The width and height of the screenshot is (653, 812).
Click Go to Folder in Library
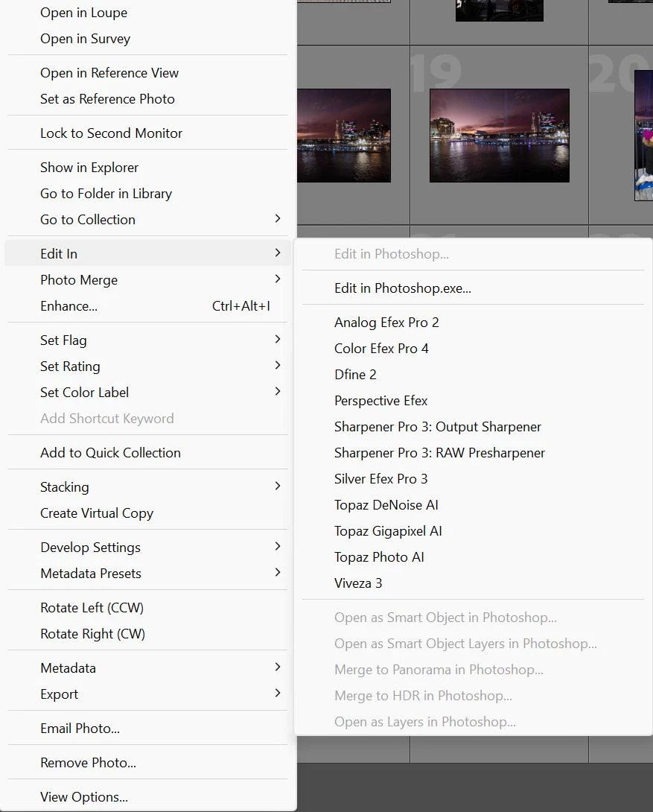click(147, 193)
